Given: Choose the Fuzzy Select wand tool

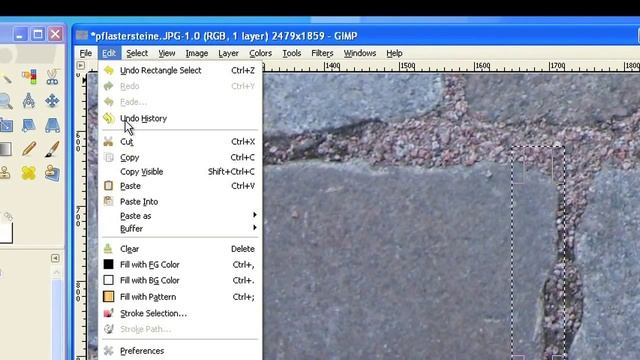Looking at the screenshot, I should (6, 78).
